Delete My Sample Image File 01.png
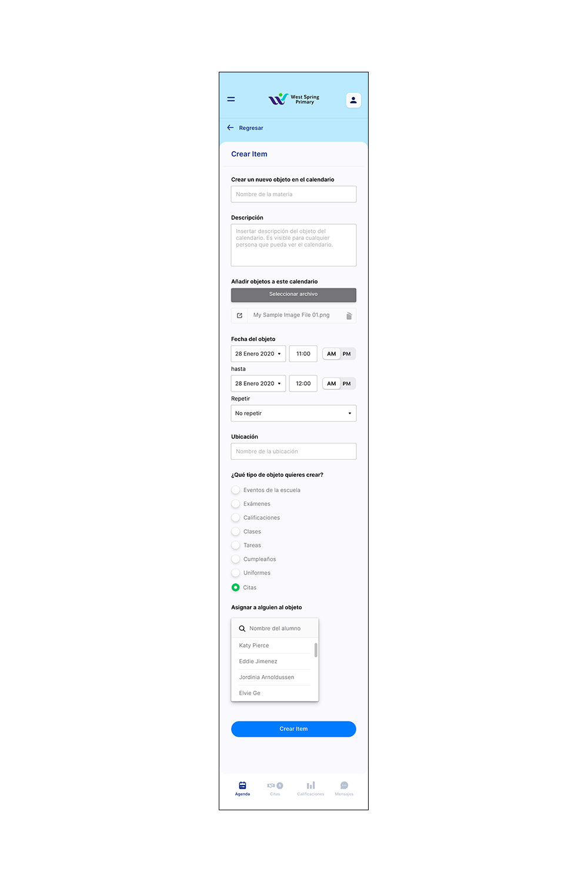This screenshot has height=882, width=588. [x=349, y=316]
